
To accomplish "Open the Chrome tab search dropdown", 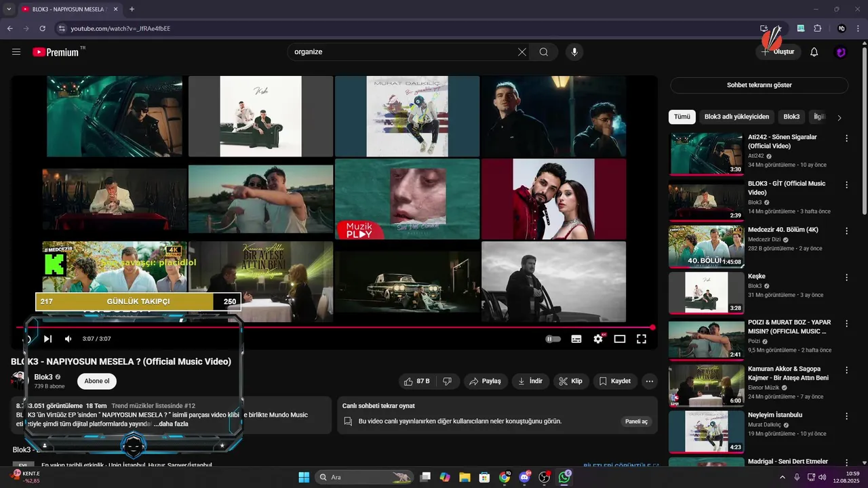I will coord(7,9).
